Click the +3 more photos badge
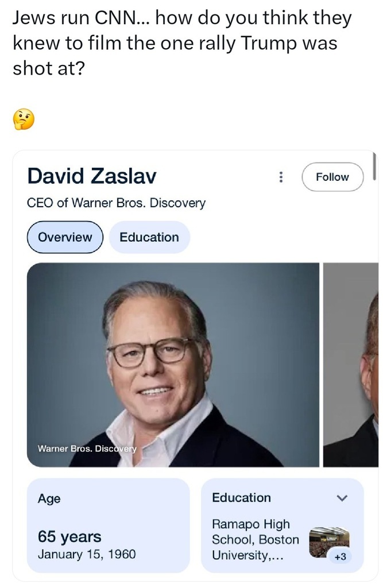383x588 pixels. tap(340, 556)
